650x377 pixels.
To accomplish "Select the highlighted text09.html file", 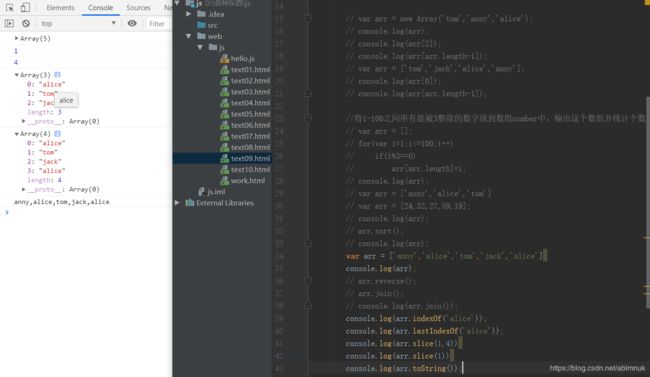I will pyautogui.click(x=250, y=158).
